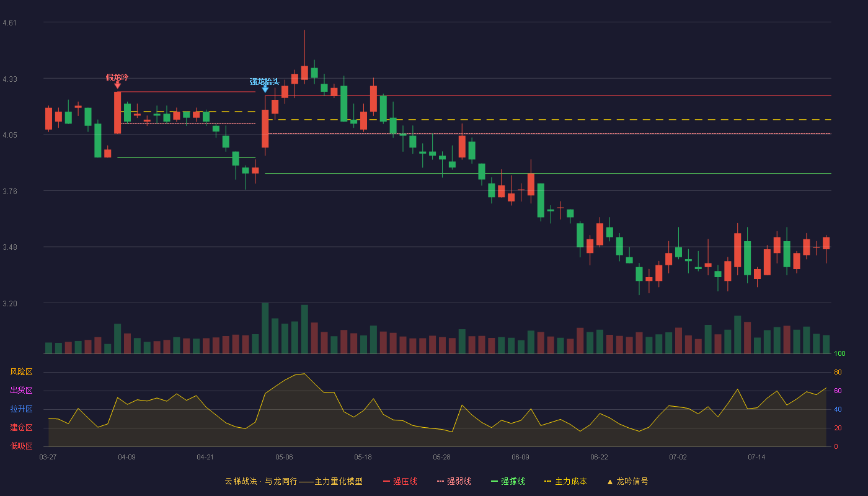Click the candle with the highest upper wick

click(x=304, y=73)
